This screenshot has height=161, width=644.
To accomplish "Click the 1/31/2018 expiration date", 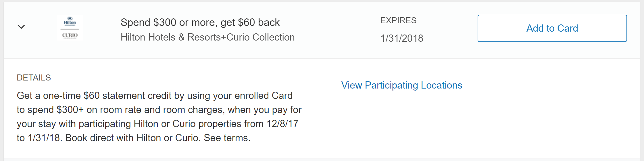I will (x=402, y=38).
